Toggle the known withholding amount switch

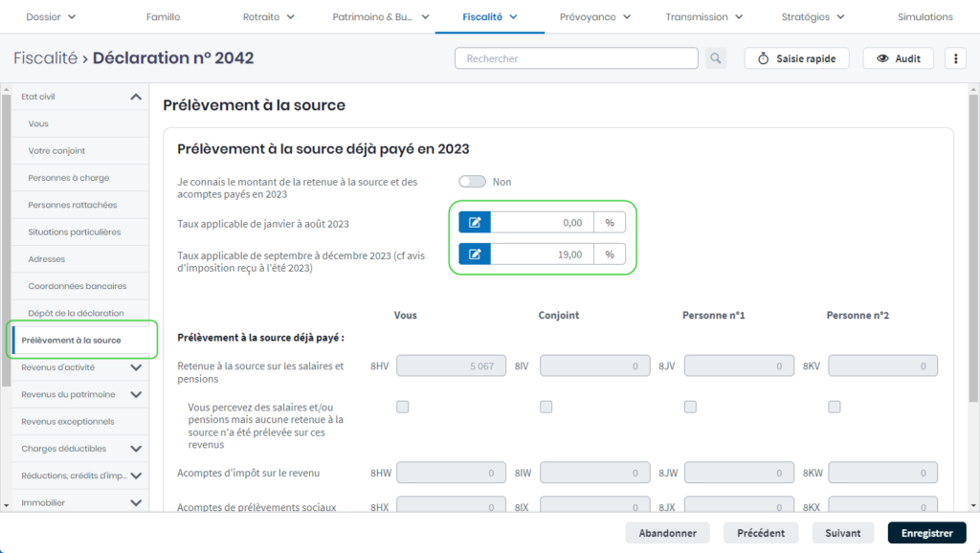coord(472,182)
